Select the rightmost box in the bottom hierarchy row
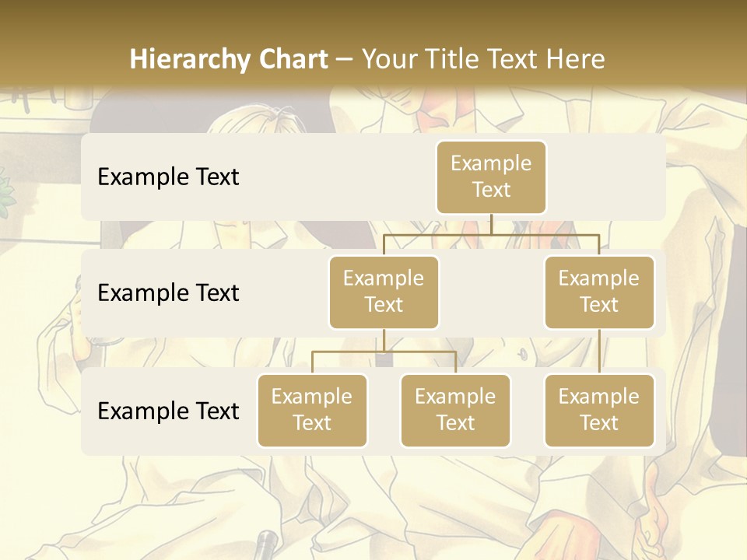The image size is (747, 560). [x=599, y=410]
